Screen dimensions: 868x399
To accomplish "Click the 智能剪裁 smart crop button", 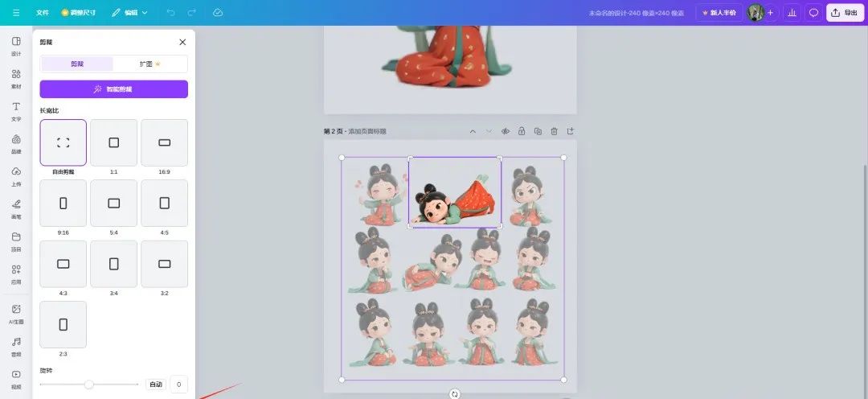I will coord(113,89).
